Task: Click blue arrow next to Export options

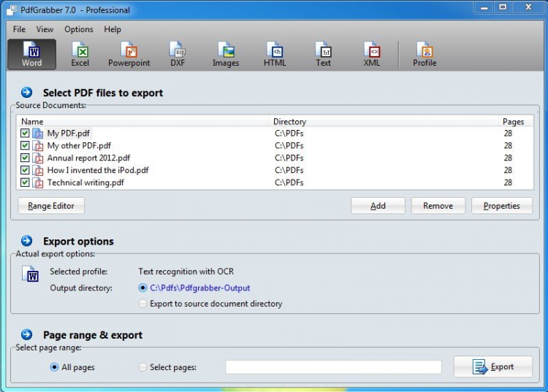Action: coord(26,241)
